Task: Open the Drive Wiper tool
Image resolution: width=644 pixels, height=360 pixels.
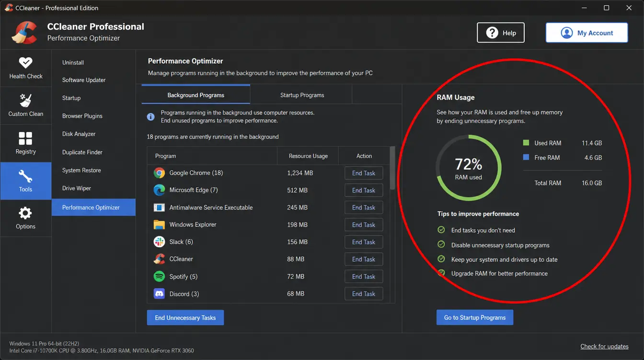Action: (77, 188)
